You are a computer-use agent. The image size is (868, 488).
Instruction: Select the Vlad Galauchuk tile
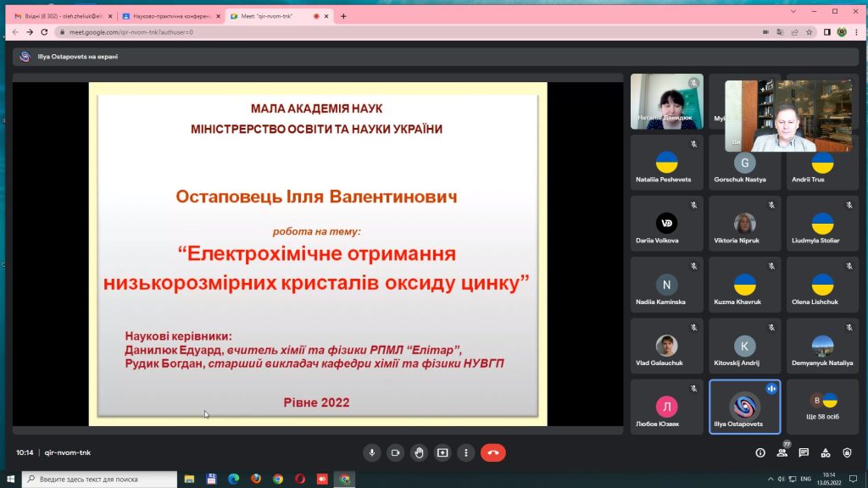click(x=667, y=346)
